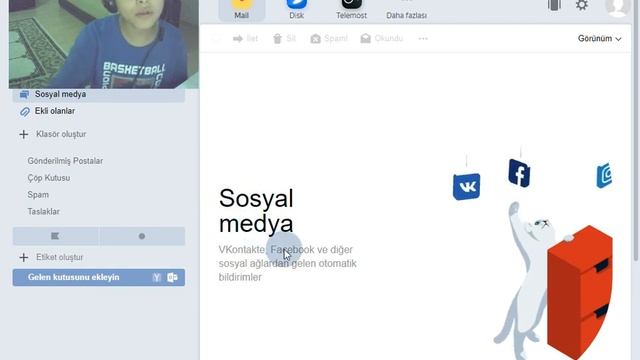This screenshot has height=360, width=640.
Task: Click the webcam video overlay thumbnail
Action: [104, 44]
